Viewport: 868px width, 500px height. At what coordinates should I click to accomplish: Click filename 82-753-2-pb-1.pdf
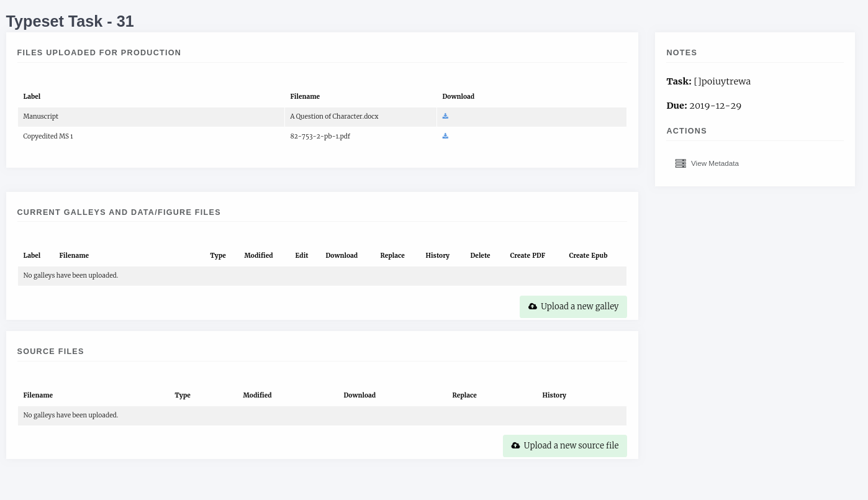pos(320,136)
